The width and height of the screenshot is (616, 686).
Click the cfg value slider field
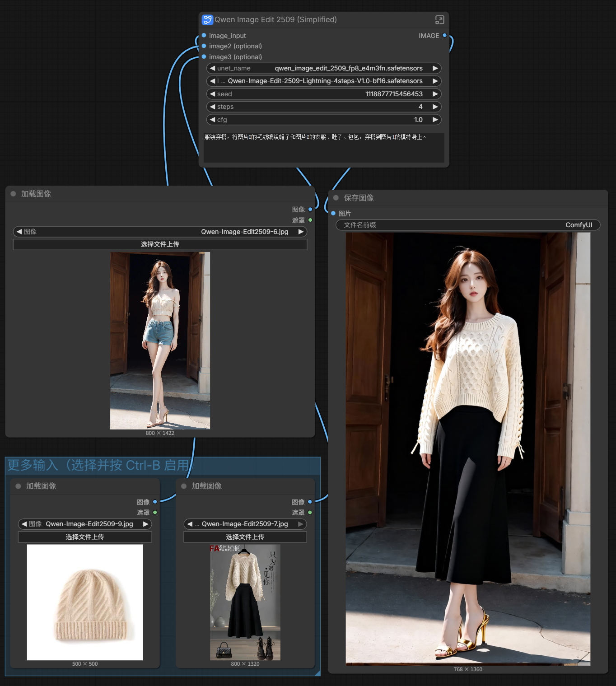coord(323,120)
